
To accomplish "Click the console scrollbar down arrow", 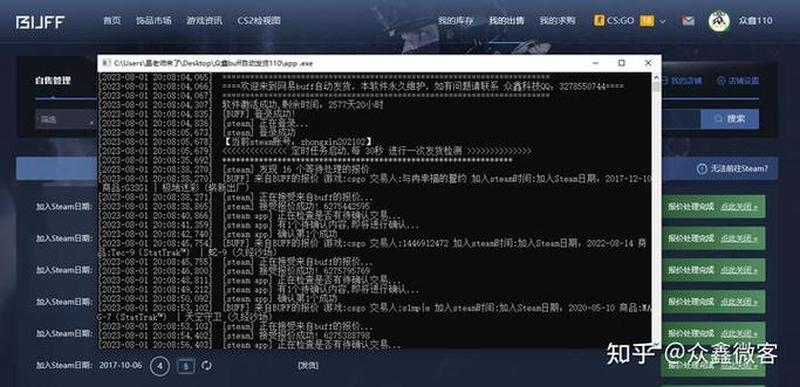I will (656, 343).
